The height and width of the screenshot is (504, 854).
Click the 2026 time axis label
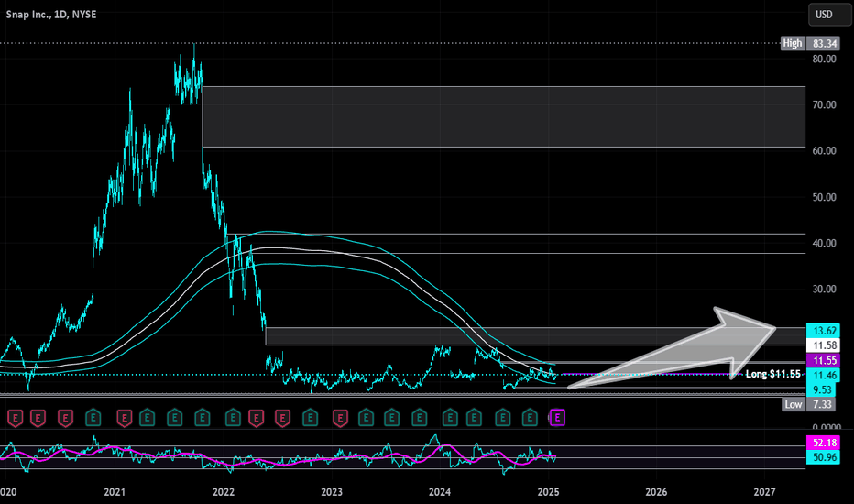click(x=656, y=492)
